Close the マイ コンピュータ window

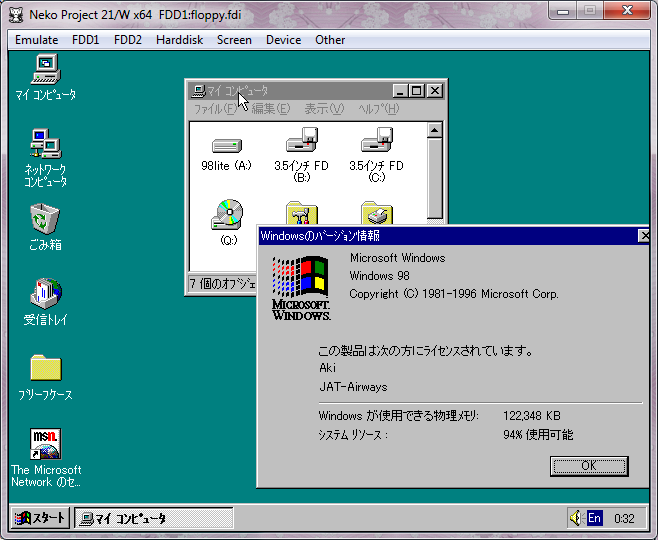tap(435, 91)
